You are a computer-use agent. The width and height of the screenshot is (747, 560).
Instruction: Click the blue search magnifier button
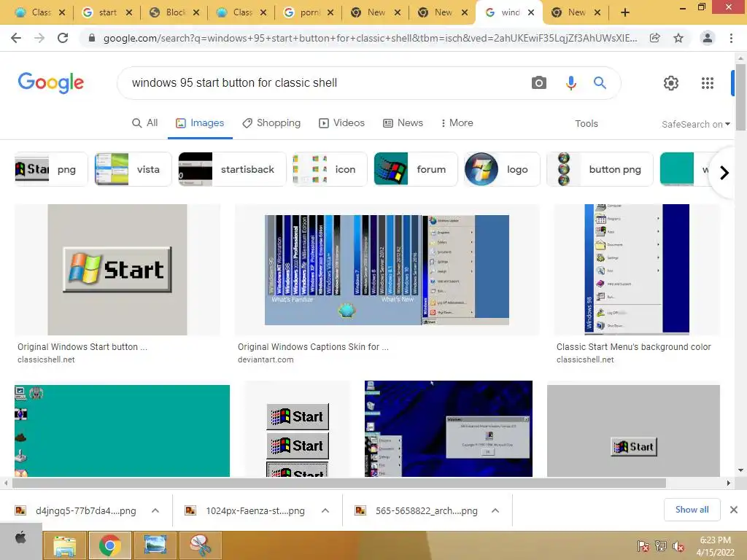click(600, 83)
